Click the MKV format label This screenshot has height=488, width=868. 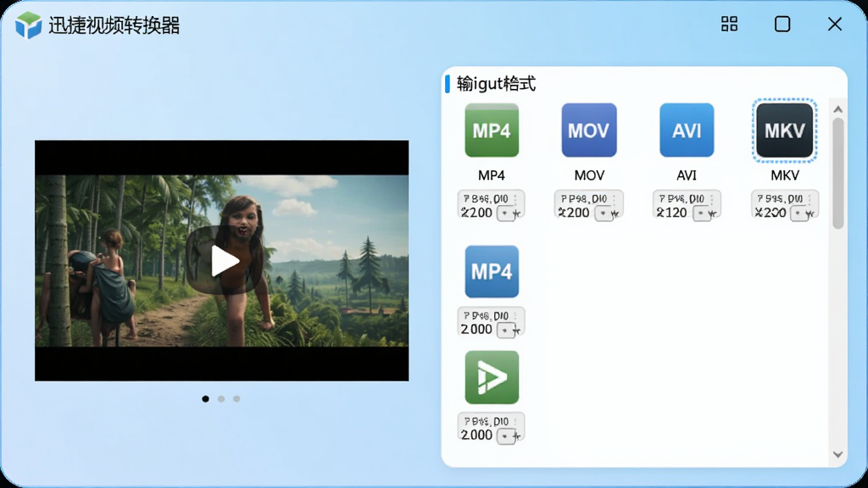click(784, 175)
